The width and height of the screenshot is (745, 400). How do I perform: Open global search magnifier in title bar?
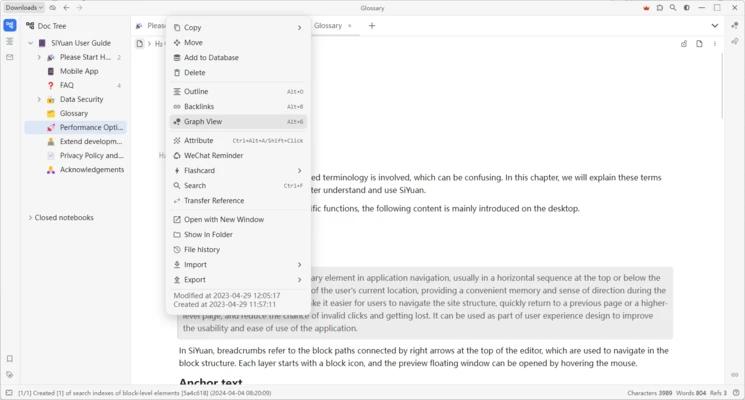pos(673,8)
